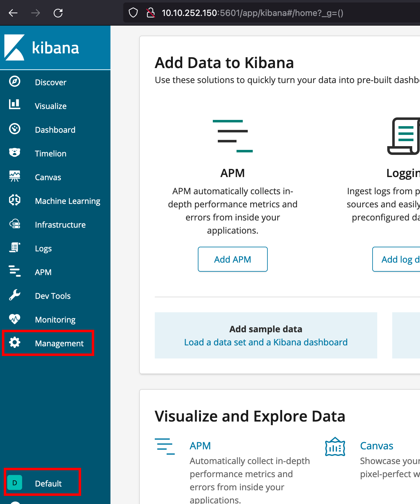Open Discover via the compass icon
Screen dimensions: 420x504
click(15, 82)
